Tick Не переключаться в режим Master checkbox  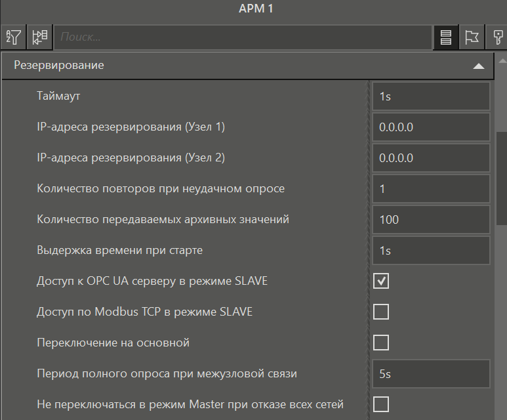pyautogui.click(x=381, y=404)
